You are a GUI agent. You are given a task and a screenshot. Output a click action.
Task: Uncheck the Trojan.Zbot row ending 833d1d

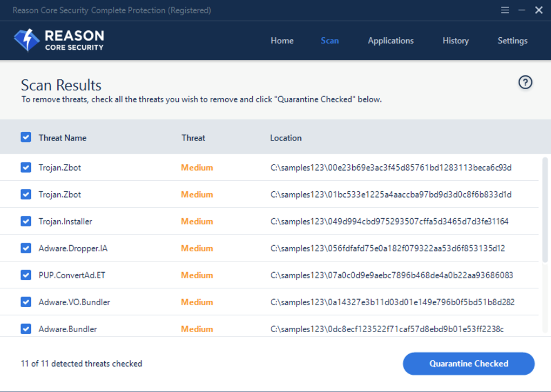coord(25,194)
